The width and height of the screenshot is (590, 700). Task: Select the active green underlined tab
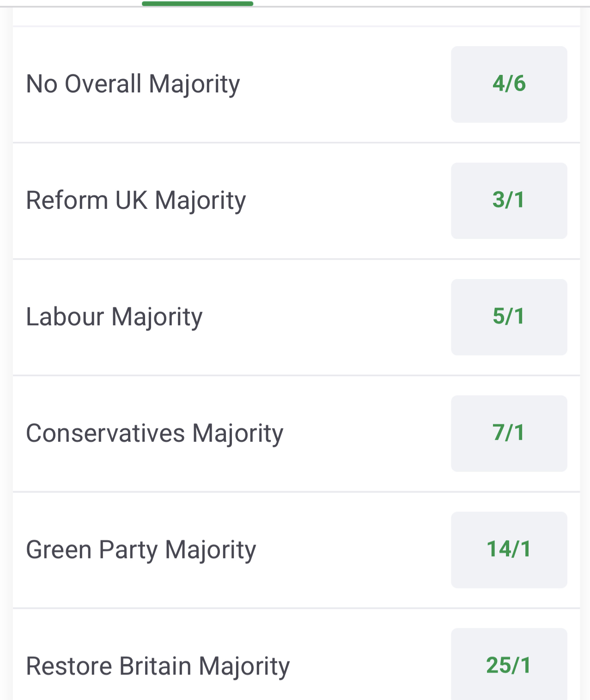point(197,4)
